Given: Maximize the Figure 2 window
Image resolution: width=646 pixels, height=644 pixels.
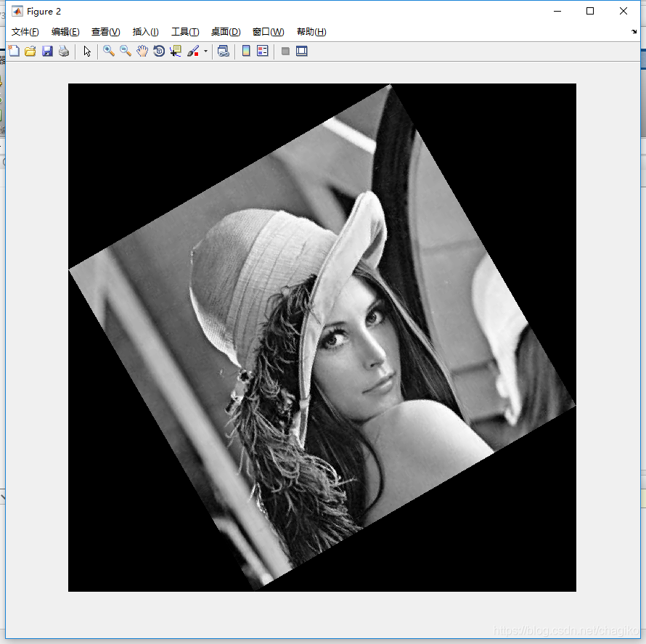Looking at the screenshot, I should click(x=590, y=11).
